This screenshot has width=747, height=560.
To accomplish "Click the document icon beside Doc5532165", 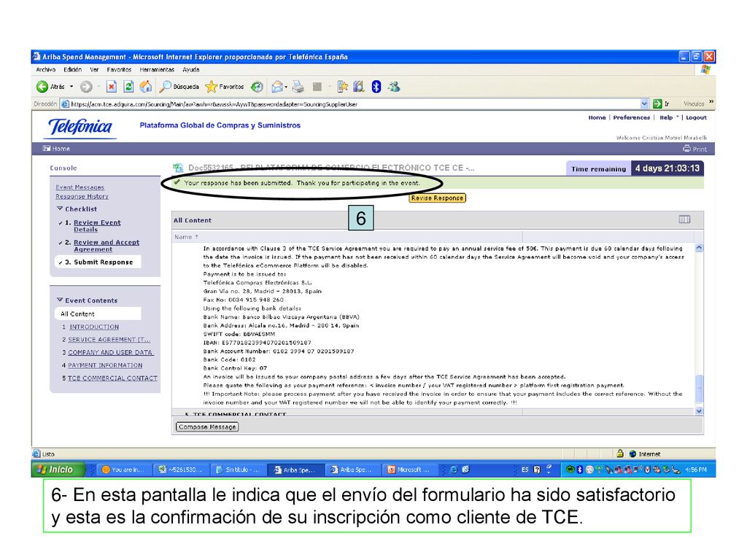I will (x=178, y=168).
